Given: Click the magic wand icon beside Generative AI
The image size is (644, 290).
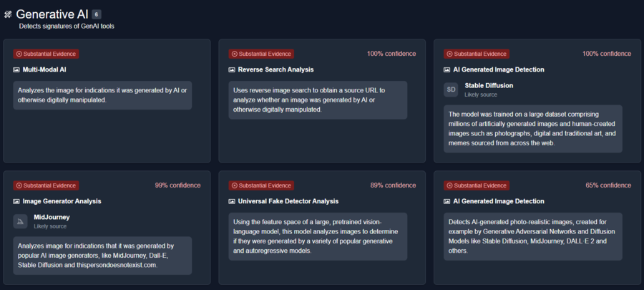Looking at the screenshot, I should (x=7, y=15).
